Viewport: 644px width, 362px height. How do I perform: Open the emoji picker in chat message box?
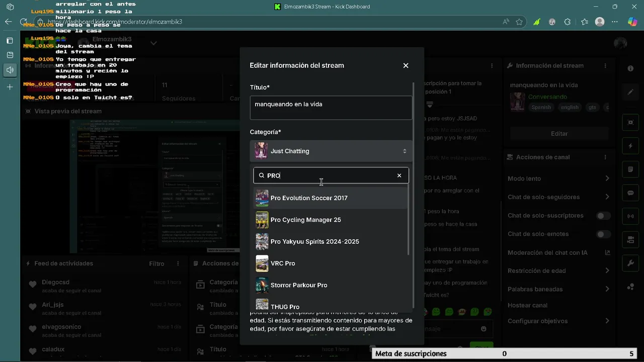(x=484, y=329)
